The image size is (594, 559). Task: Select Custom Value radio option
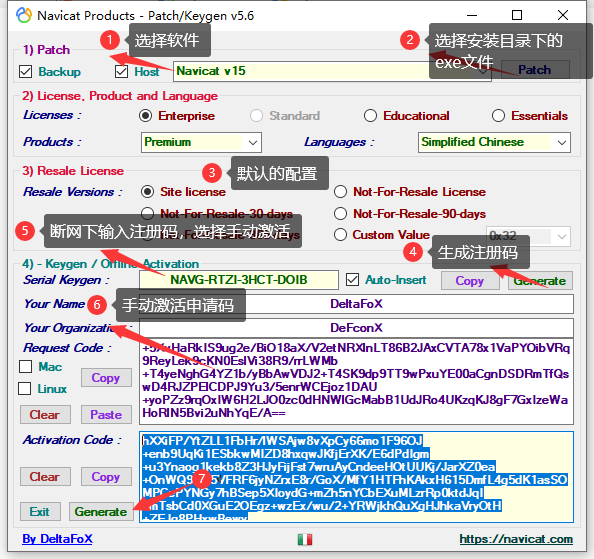(340, 234)
